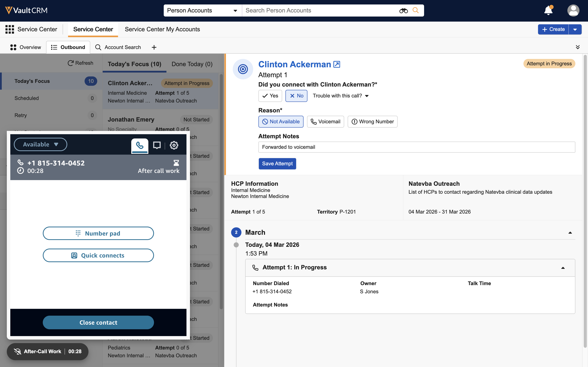Click the phone tab in softphone
Viewport: 588px width, 367px height.
click(x=140, y=145)
